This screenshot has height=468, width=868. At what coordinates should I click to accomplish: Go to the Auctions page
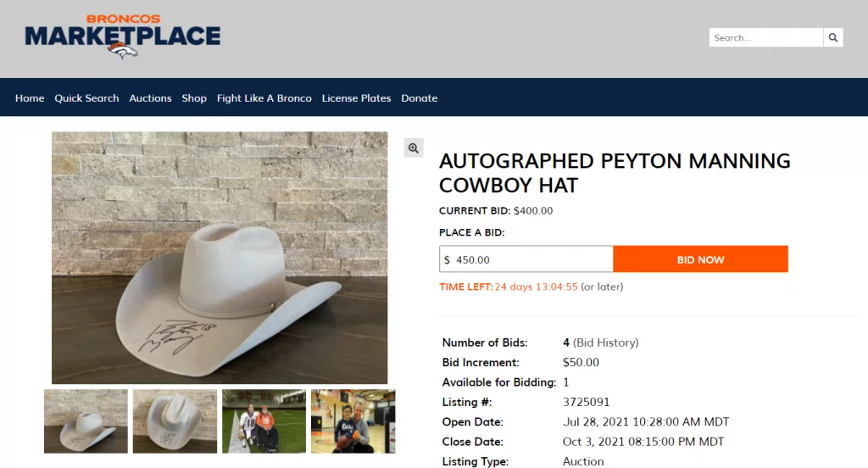[151, 98]
